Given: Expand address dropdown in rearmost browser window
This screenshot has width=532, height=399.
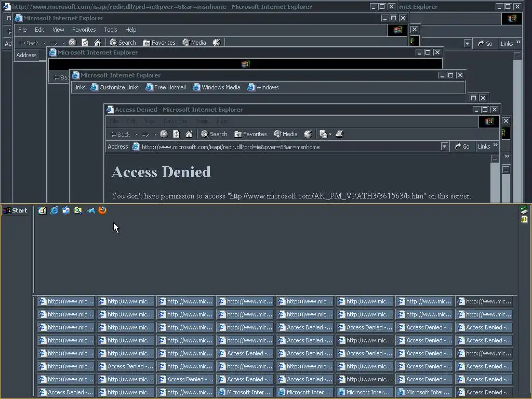Looking at the screenshot, I should tap(468, 44).
